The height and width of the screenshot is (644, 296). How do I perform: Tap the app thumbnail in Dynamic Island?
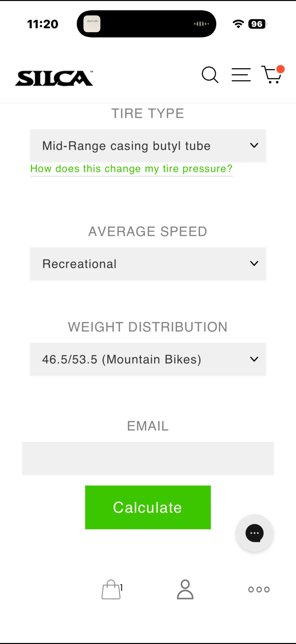92,24
